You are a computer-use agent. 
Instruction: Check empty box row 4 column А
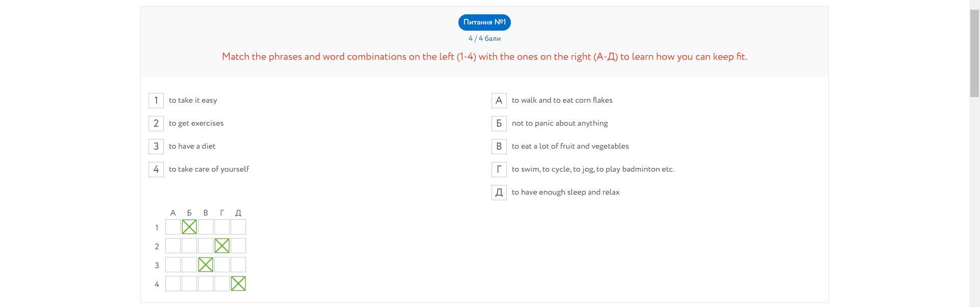[173, 284]
